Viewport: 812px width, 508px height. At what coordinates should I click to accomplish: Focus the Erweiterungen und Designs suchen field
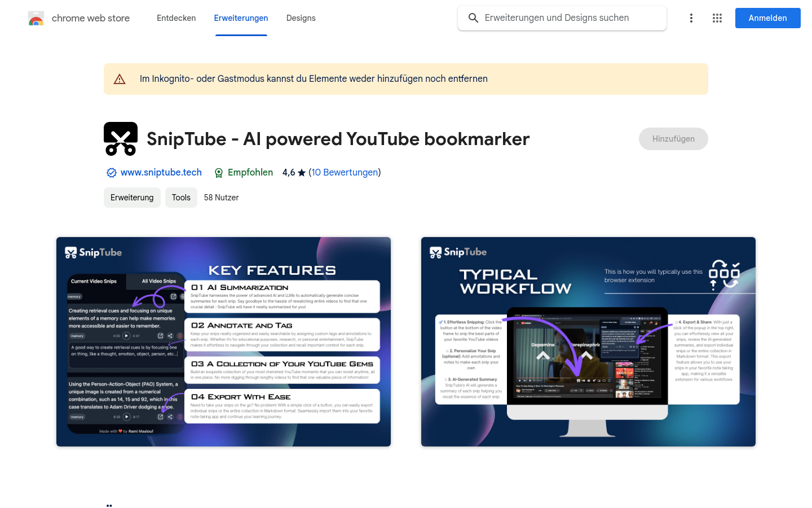tap(562, 18)
